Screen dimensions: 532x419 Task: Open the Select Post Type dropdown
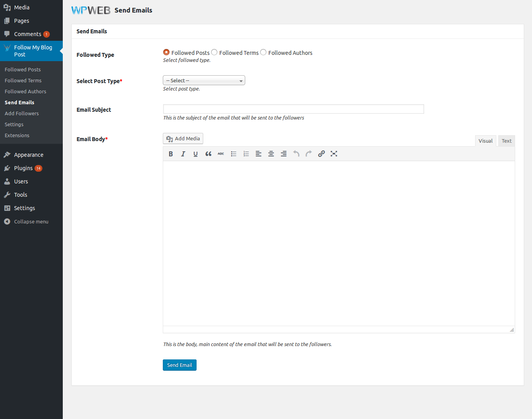tap(204, 80)
